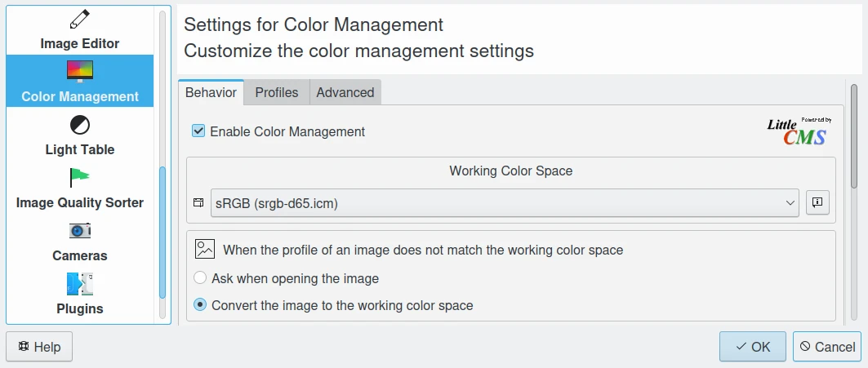Open the Help button
Screen dimensions: 868x368
39,347
